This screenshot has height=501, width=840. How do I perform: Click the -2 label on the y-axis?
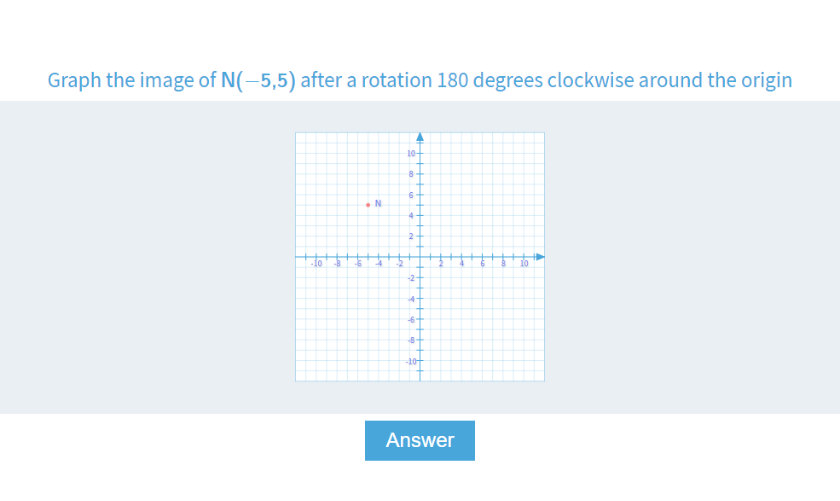(x=411, y=278)
